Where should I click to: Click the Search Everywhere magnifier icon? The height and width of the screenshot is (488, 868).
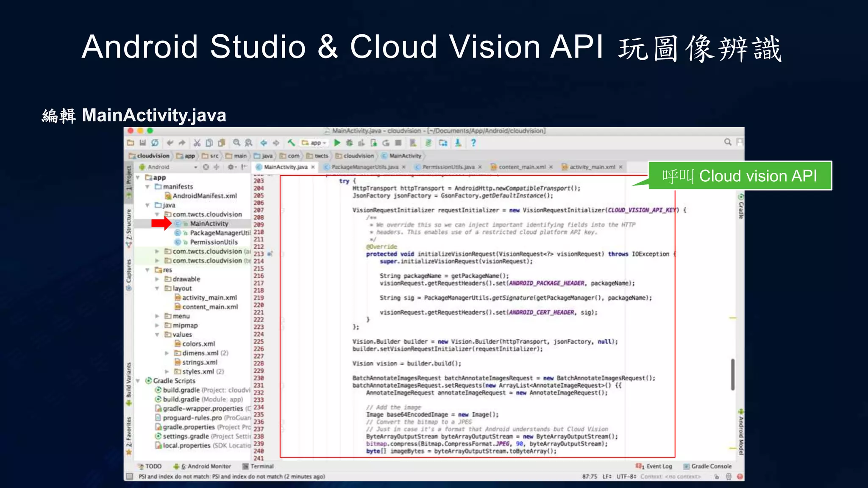pos(728,142)
